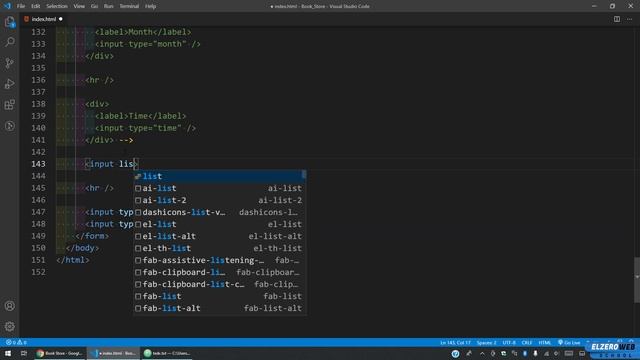
Task: Click the errors and warnings status indicator
Action: click(16, 342)
